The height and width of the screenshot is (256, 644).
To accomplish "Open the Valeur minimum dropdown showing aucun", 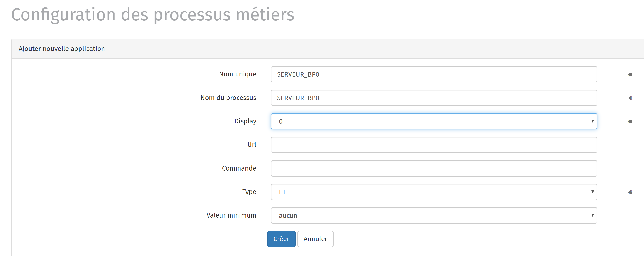I will [x=434, y=216].
